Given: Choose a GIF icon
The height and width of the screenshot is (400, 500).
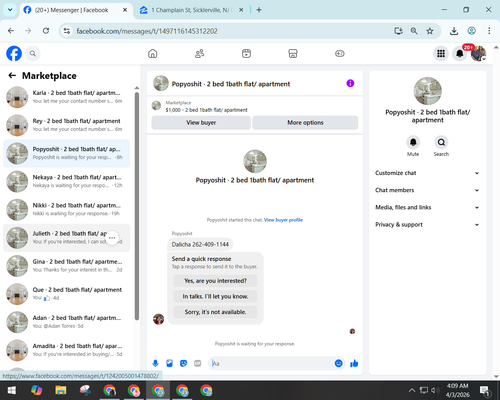Looking at the screenshot, I should [198, 363].
